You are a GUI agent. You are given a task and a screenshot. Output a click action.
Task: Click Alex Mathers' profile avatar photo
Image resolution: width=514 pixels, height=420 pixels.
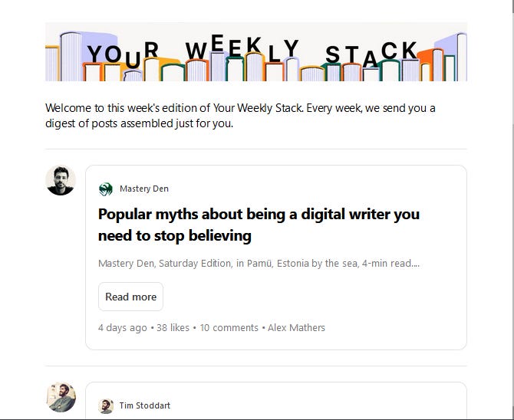pos(61,180)
